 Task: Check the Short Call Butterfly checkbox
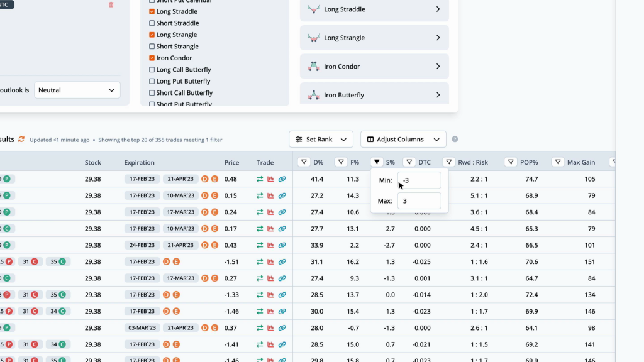[152, 93]
